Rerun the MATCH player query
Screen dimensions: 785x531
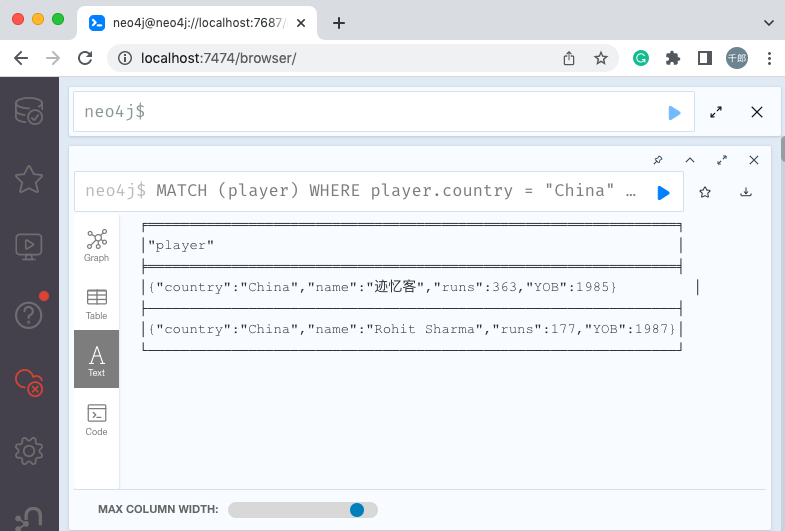(663, 193)
